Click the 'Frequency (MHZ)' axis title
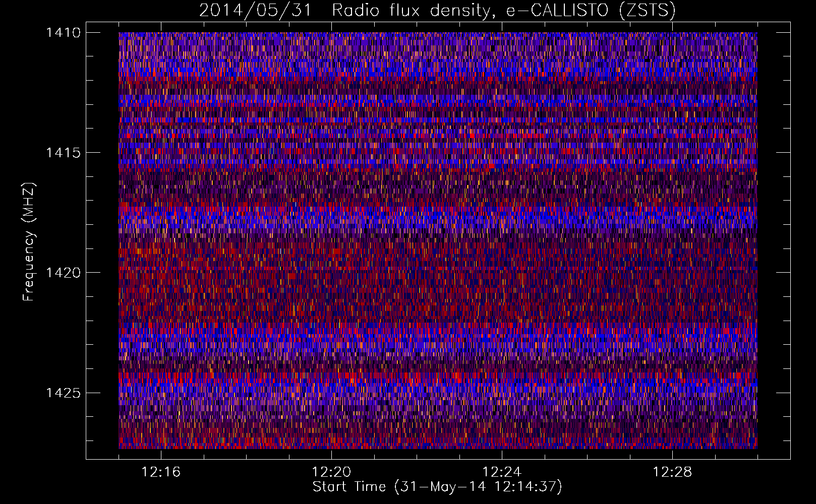This screenshot has width=816, height=504. pos(29,242)
